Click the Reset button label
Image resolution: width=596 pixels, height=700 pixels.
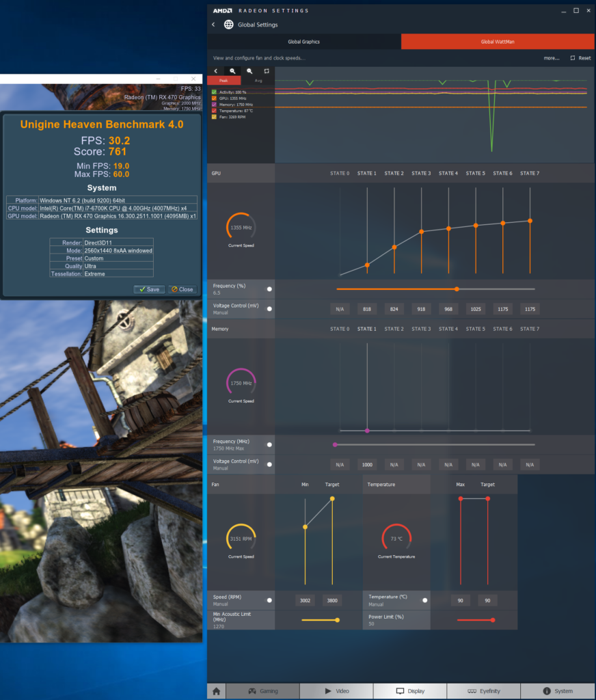point(585,58)
